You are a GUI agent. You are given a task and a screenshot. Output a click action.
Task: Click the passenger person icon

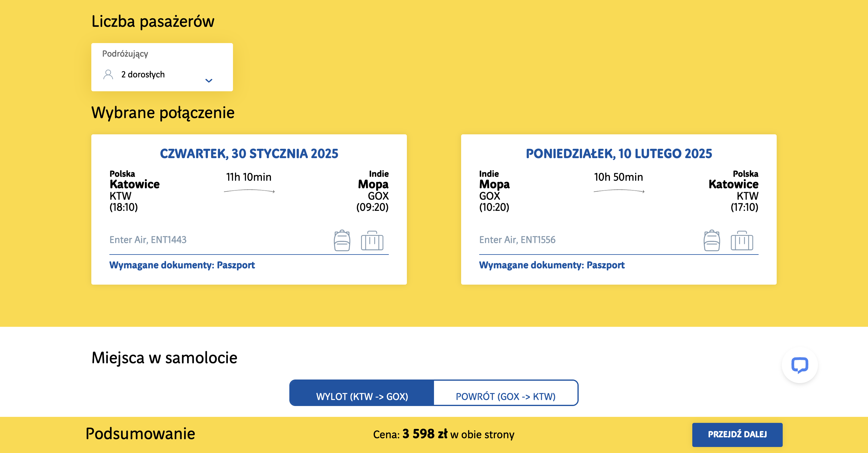(108, 74)
